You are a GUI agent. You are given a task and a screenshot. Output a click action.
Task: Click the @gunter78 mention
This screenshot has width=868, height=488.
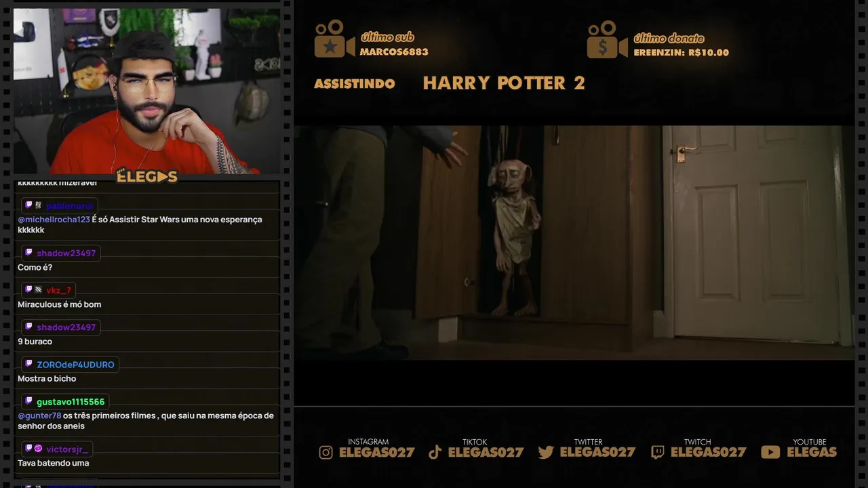tap(39, 415)
